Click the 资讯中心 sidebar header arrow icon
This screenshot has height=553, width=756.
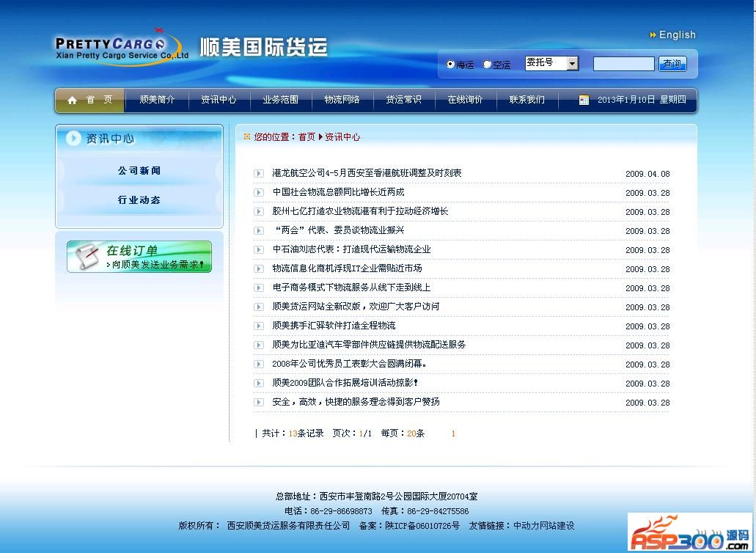[x=73, y=139]
